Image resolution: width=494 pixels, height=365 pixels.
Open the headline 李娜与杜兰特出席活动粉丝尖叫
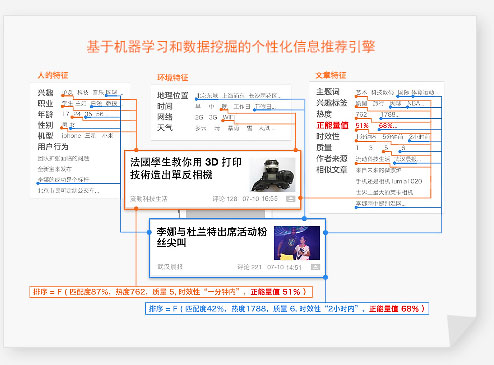(x=212, y=237)
